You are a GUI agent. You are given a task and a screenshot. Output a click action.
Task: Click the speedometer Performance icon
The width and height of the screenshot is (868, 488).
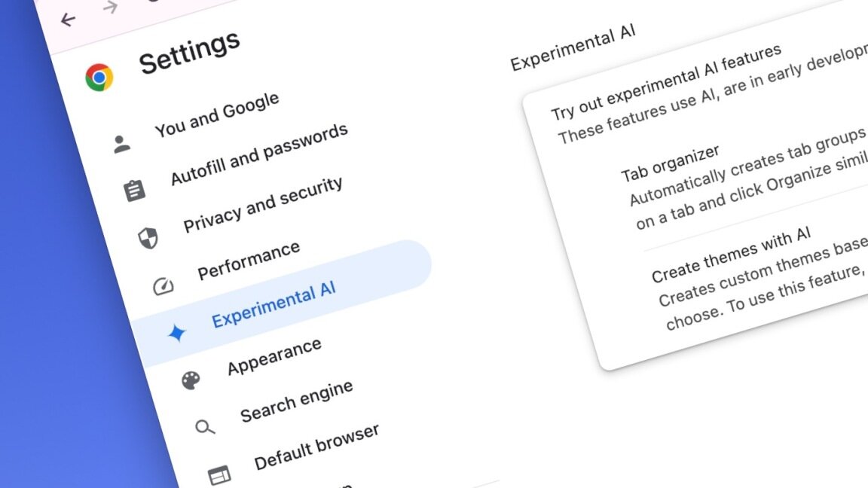pos(163,286)
